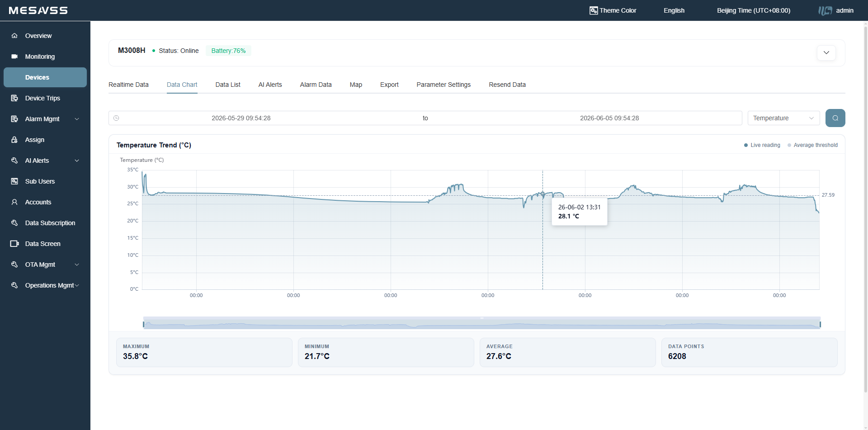The width and height of the screenshot is (868, 430).
Task: Click the start date 2026-05-29 field
Action: [x=241, y=118]
